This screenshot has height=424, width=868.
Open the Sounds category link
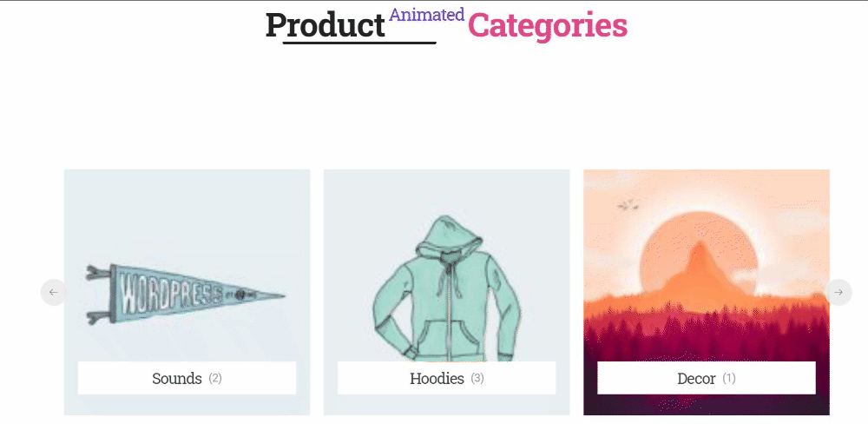[x=177, y=379]
